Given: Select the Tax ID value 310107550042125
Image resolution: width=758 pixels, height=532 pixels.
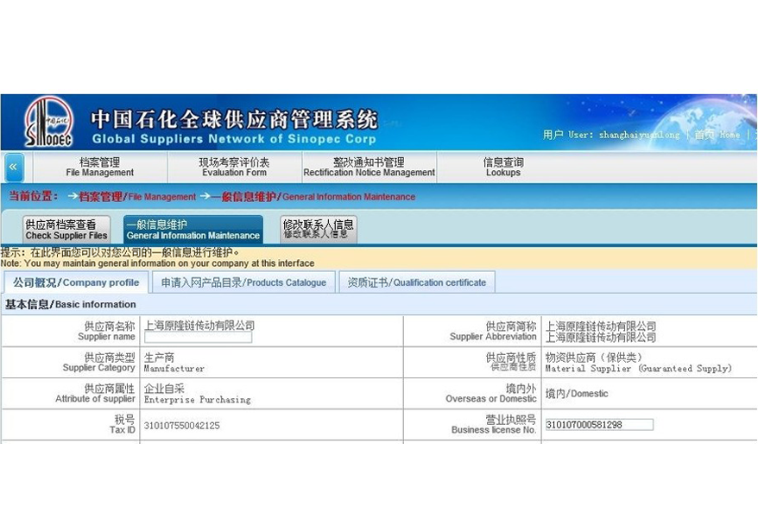Looking at the screenshot, I should point(182,426).
